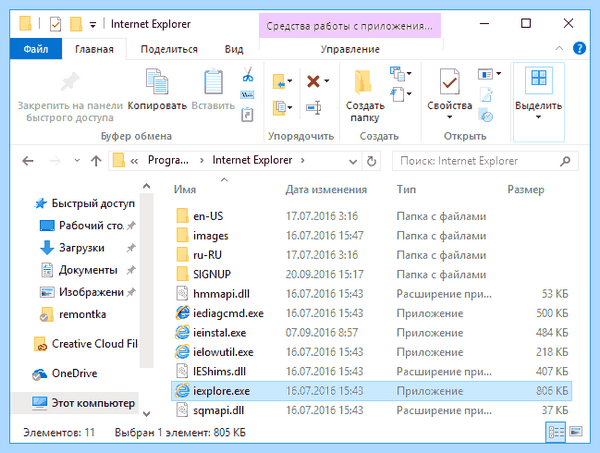Collapse the ribbon with chevron

coord(559,48)
